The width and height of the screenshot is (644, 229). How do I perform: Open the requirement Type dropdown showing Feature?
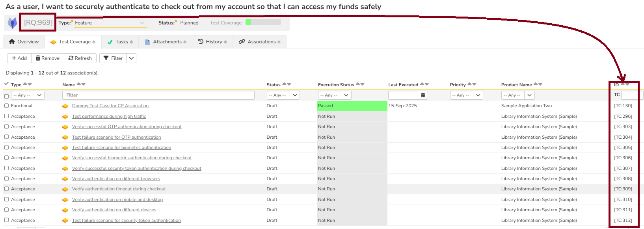click(110, 23)
